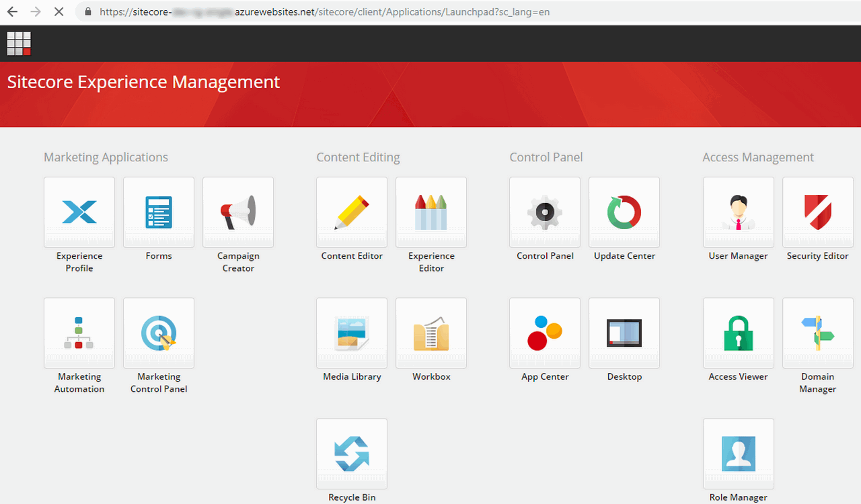Click the Control Panel gear icon

(545, 212)
